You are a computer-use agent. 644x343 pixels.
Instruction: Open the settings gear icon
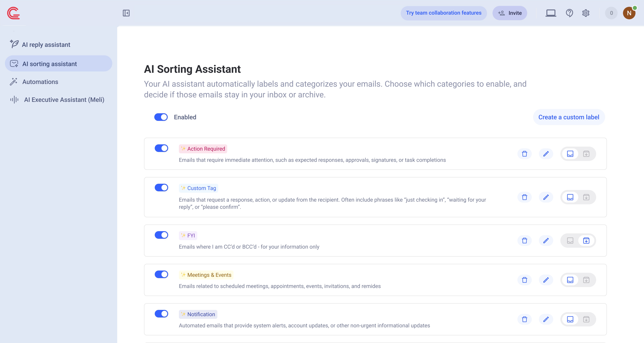click(586, 13)
